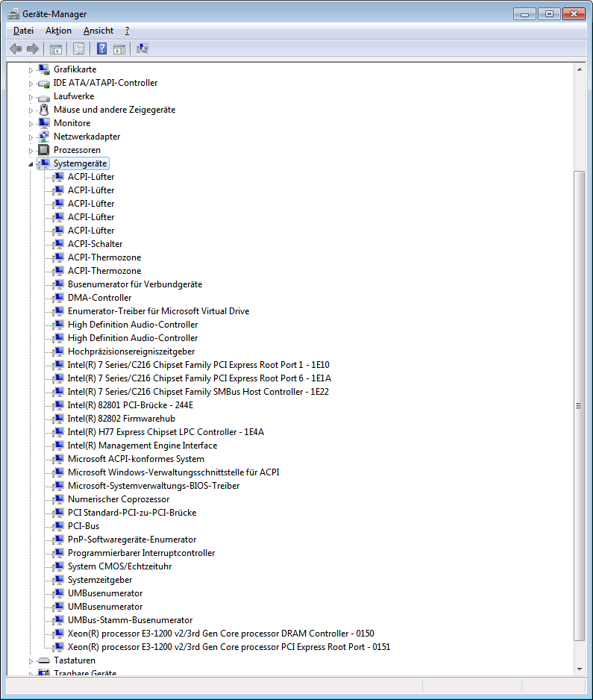Collapse the Systemgeräte node
The width and height of the screenshot is (593, 700).
coord(31,164)
